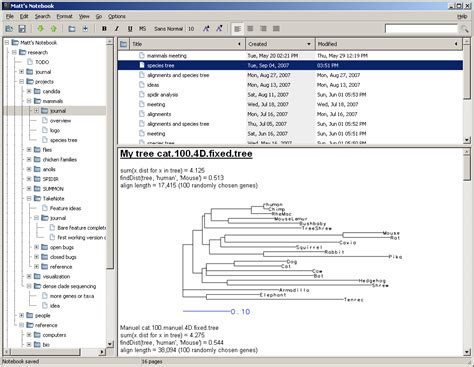The image size is (474, 367).
Task: Click the decrease font size icon
Action: 219,29
